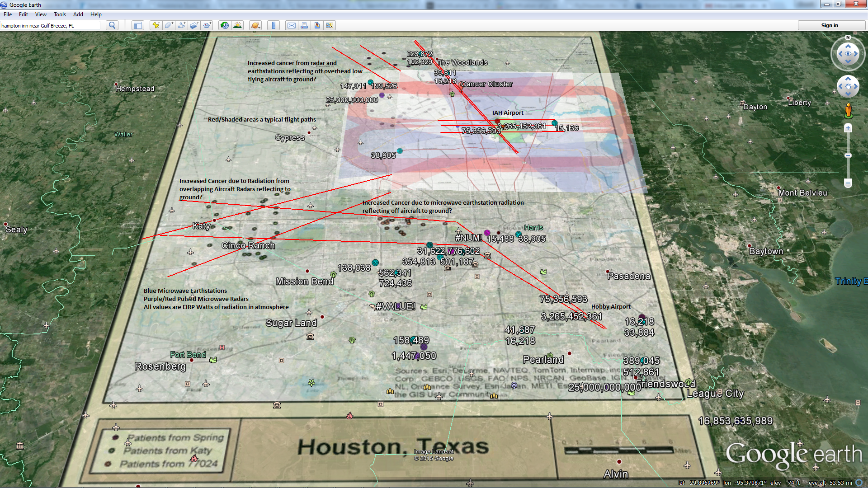Open the Add menu
The width and height of the screenshot is (868, 488).
coord(78,14)
